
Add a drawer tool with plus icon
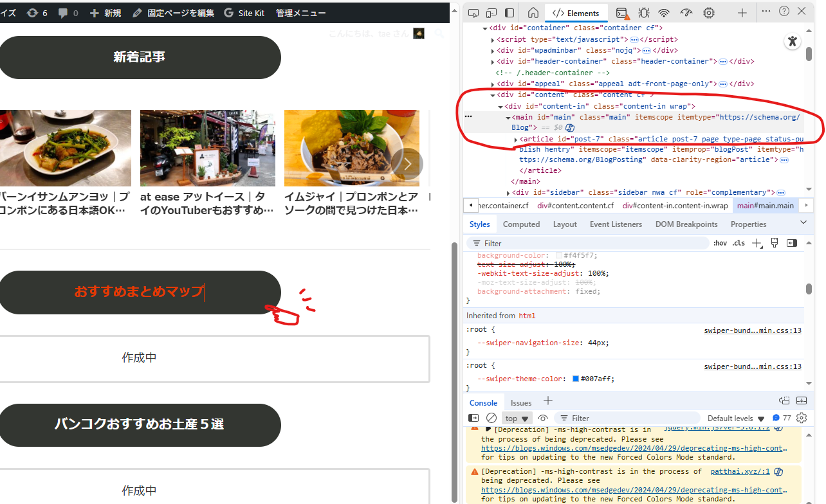547,401
